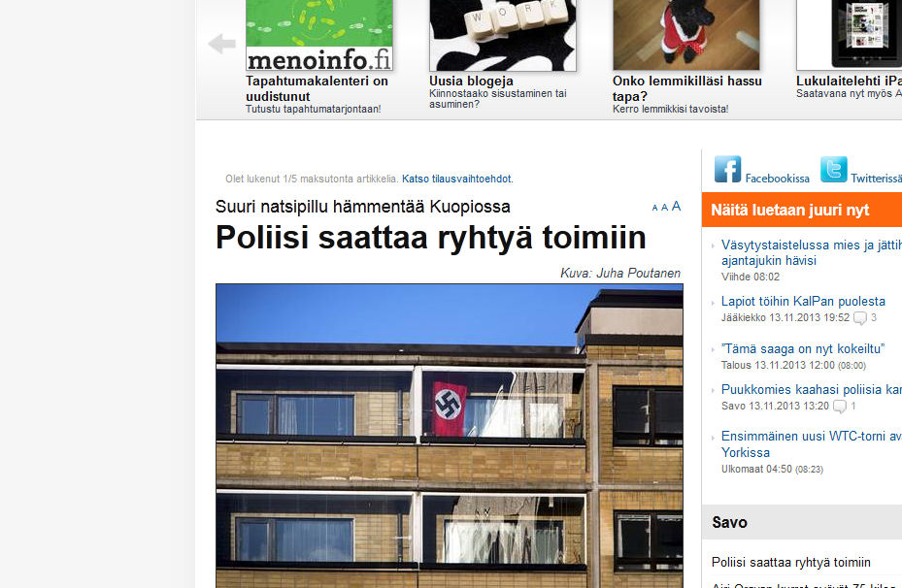
Task: Click the main article balcony photo
Action: 450,436
